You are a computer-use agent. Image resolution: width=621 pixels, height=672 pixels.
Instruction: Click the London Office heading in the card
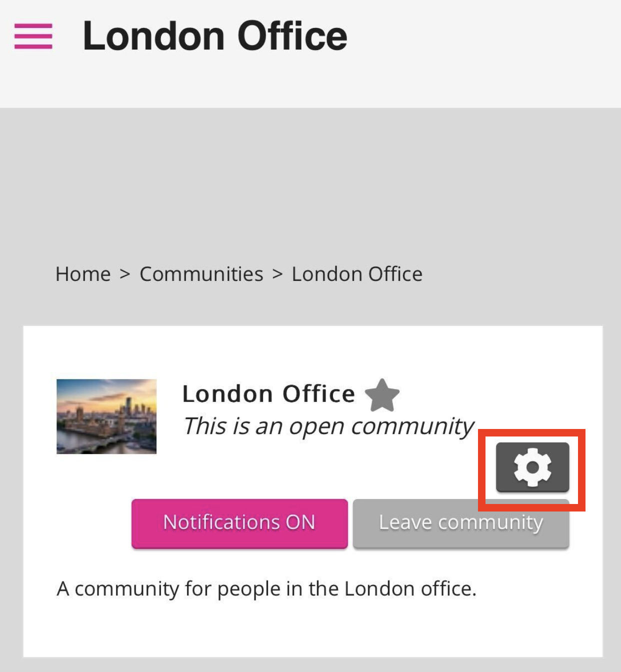tap(268, 394)
